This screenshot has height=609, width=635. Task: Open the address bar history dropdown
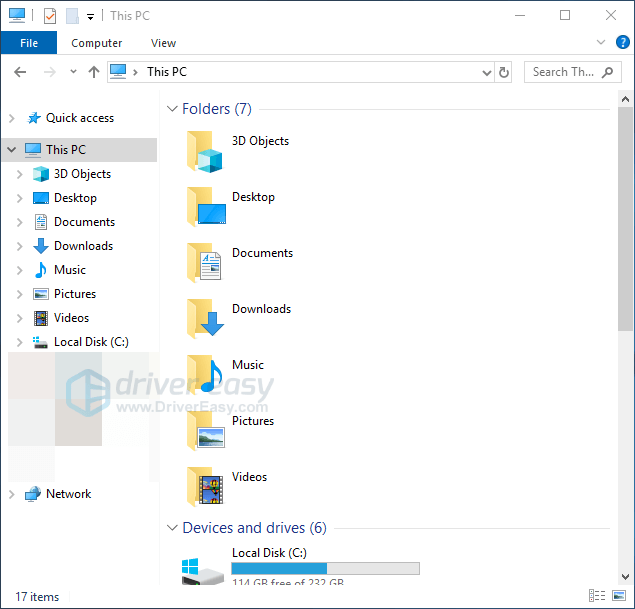[486, 72]
